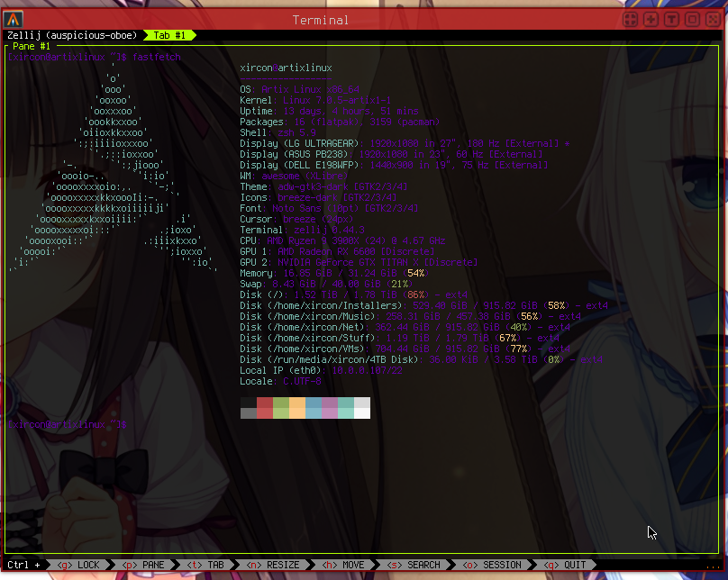The image size is (728, 580).
Task: Click the 'OS: Artix Linux x86_64' line
Action: pos(299,89)
